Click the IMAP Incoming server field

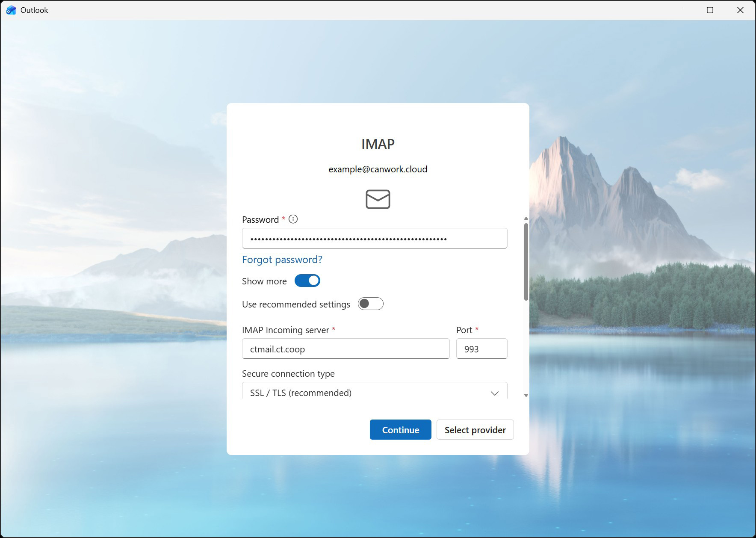(346, 349)
